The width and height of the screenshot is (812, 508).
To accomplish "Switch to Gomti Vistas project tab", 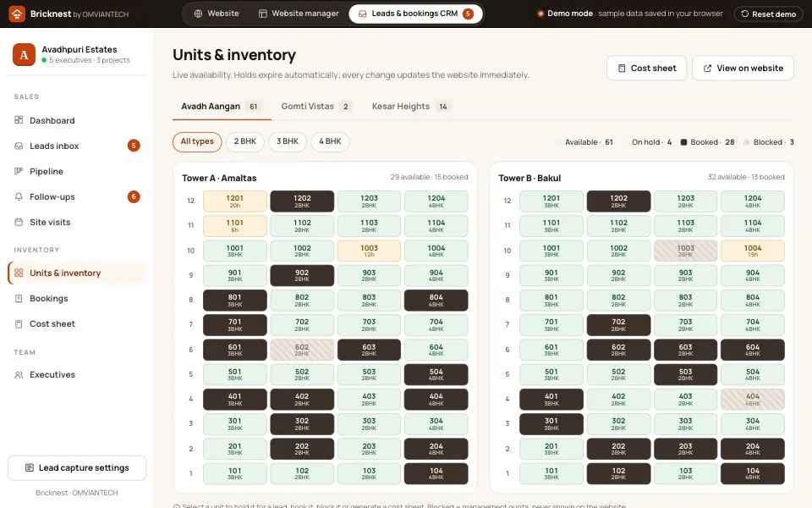I will click(317, 107).
